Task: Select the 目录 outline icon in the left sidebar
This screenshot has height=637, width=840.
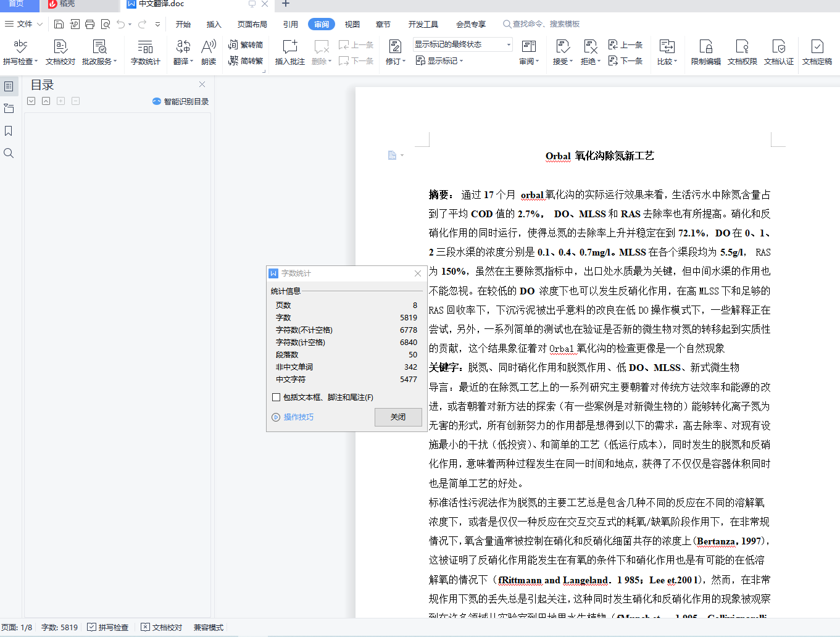Action: click(9, 86)
